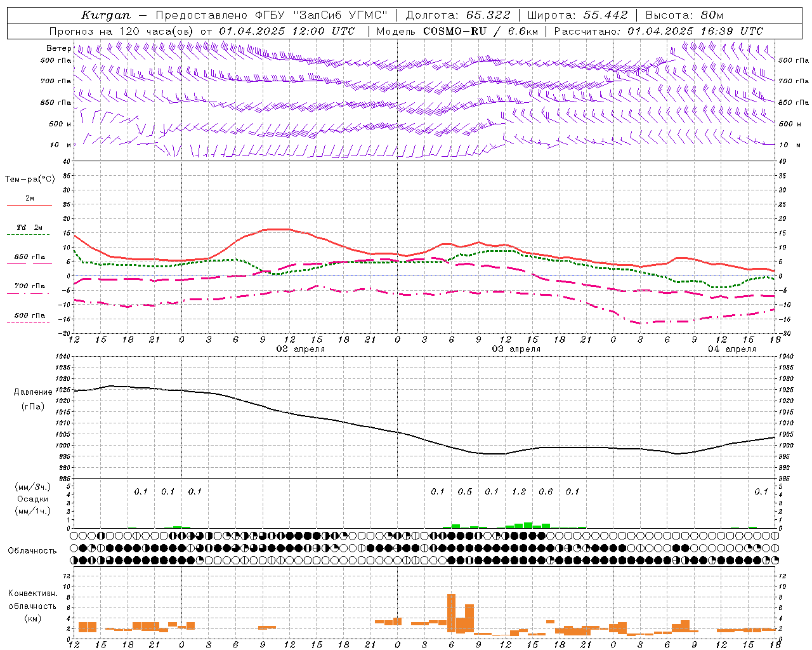
Task: Click the "Модель COSMO-RU / 6.6км" label
Action: click(457, 31)
